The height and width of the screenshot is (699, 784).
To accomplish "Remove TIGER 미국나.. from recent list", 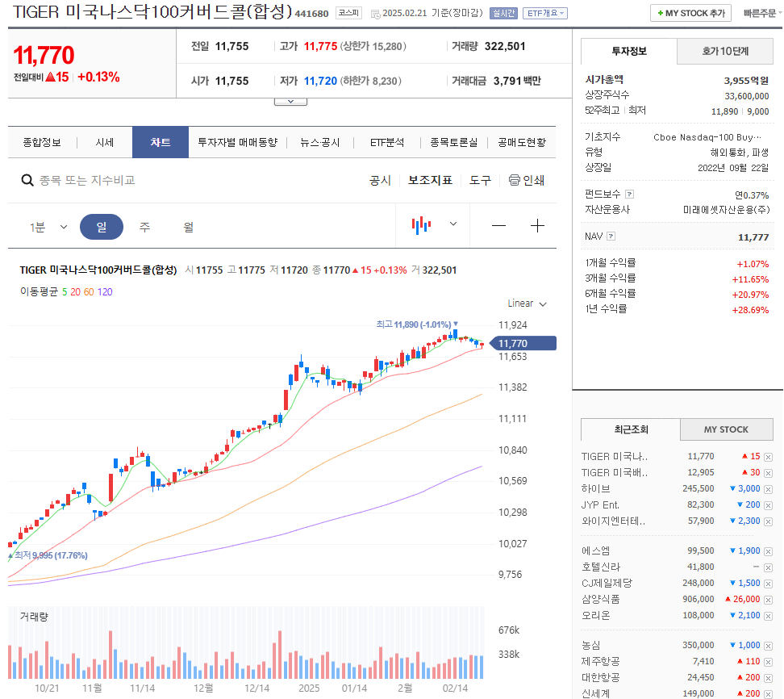I will 768,457.
